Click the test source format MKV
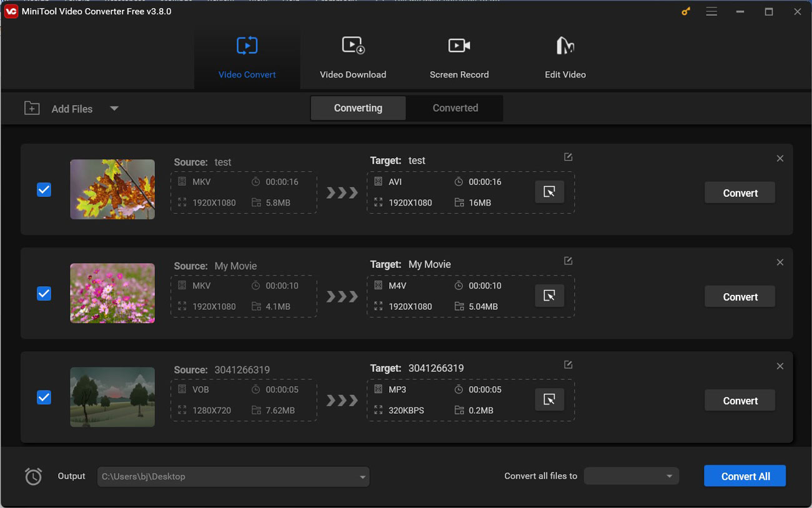This screenshot has height=508, width=812. (x=202, y=182)
